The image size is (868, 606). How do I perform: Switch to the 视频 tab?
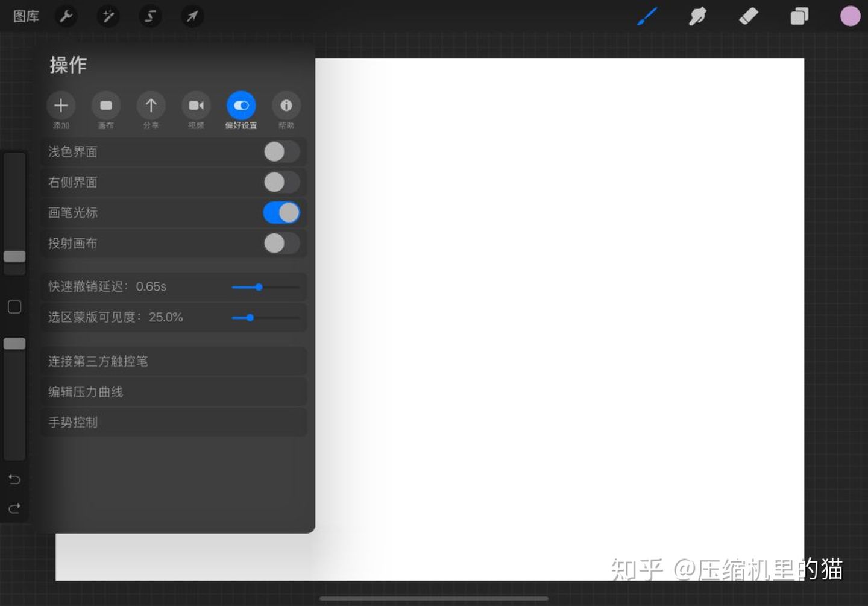[196, 111]
